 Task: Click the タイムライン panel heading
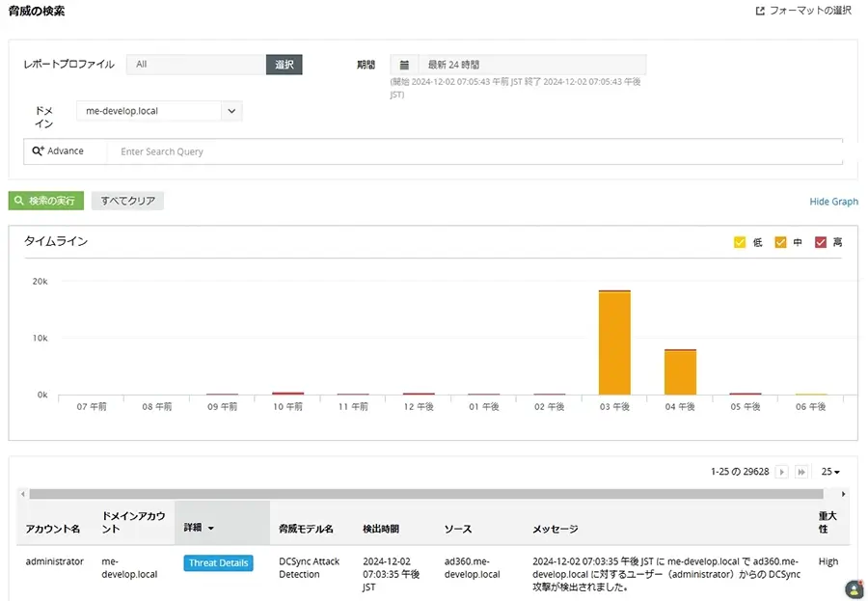(56, 241)
